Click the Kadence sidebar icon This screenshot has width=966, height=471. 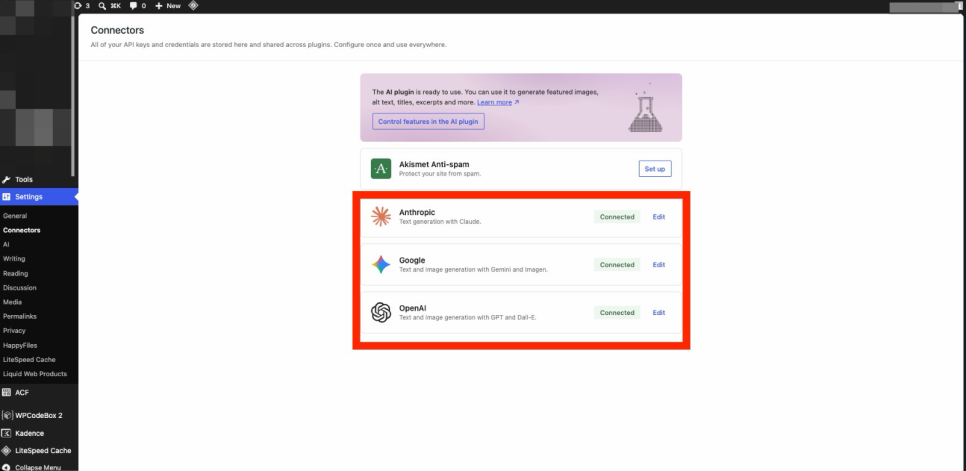pyautogui.click(x=6, y=433)
